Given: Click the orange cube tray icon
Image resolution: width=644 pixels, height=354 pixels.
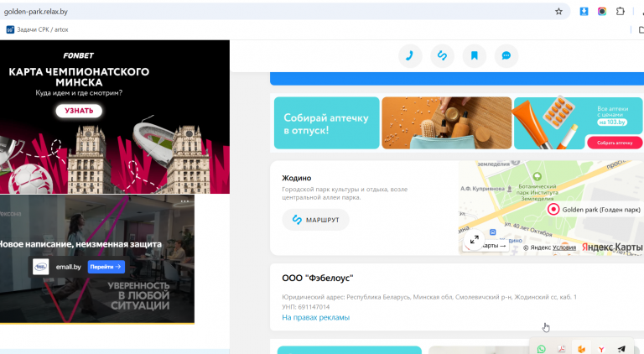Looking at the screenshot, I should point(581,349).
